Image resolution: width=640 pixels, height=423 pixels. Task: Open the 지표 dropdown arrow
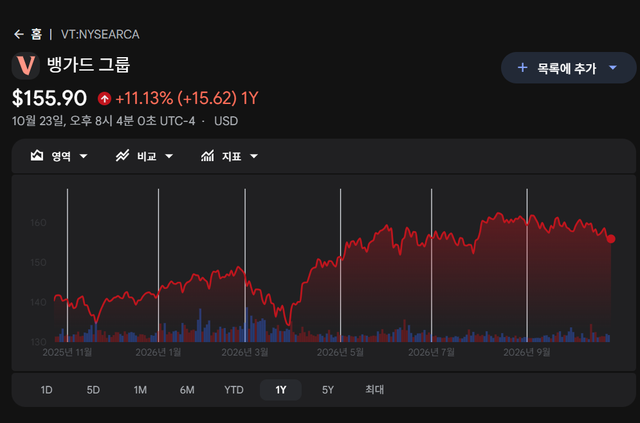click(254, 156)
